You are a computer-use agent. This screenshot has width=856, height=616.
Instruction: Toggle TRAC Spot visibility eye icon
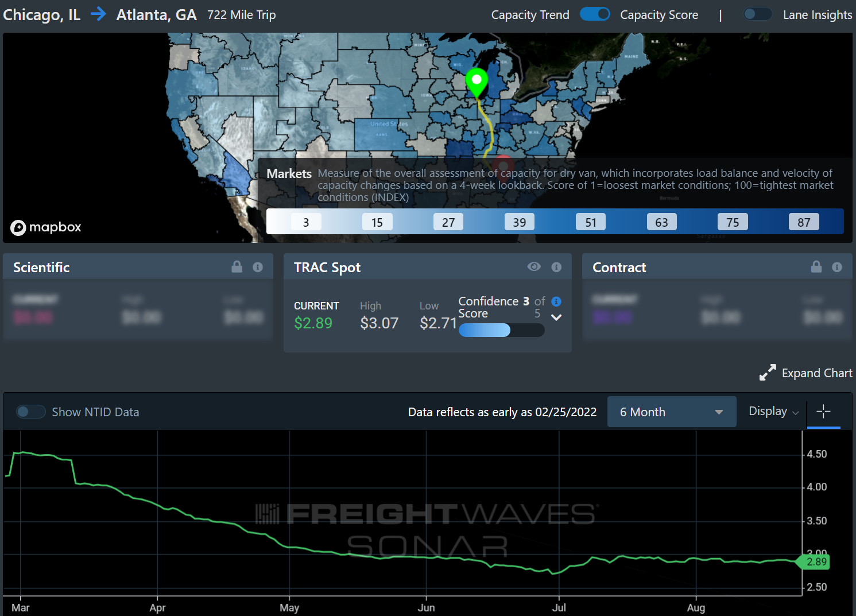534,266
